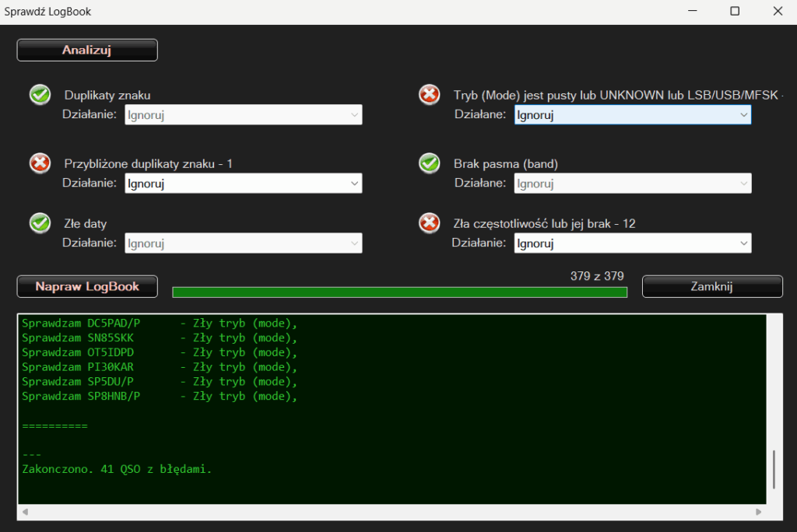
Task: Click right arrow of horizontal log scrollbar
Action: click(759, 513)
